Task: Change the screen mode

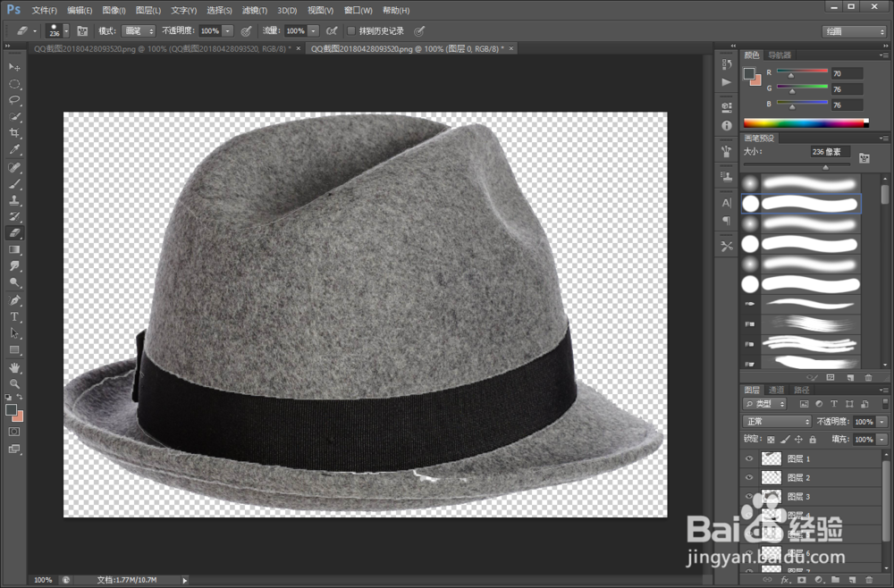Action: coord(14,449)
